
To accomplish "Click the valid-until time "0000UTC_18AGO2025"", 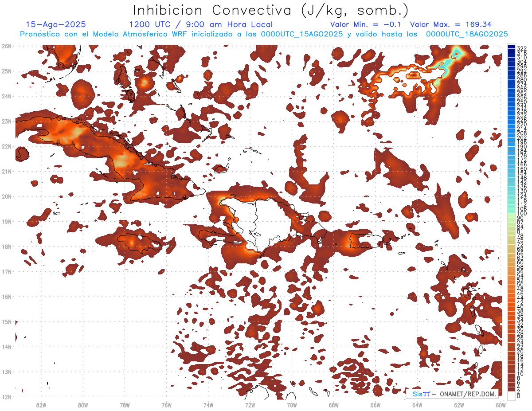I will pos(467,34).
